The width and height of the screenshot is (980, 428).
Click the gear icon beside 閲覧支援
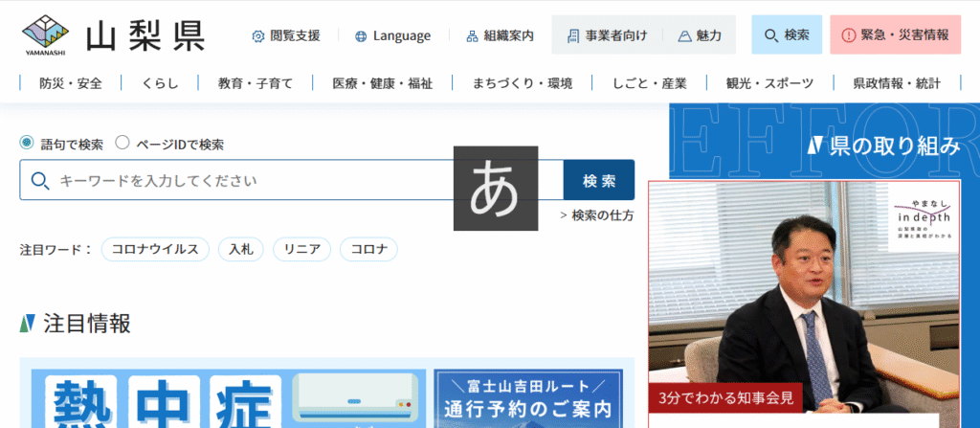tap(258, 36)
